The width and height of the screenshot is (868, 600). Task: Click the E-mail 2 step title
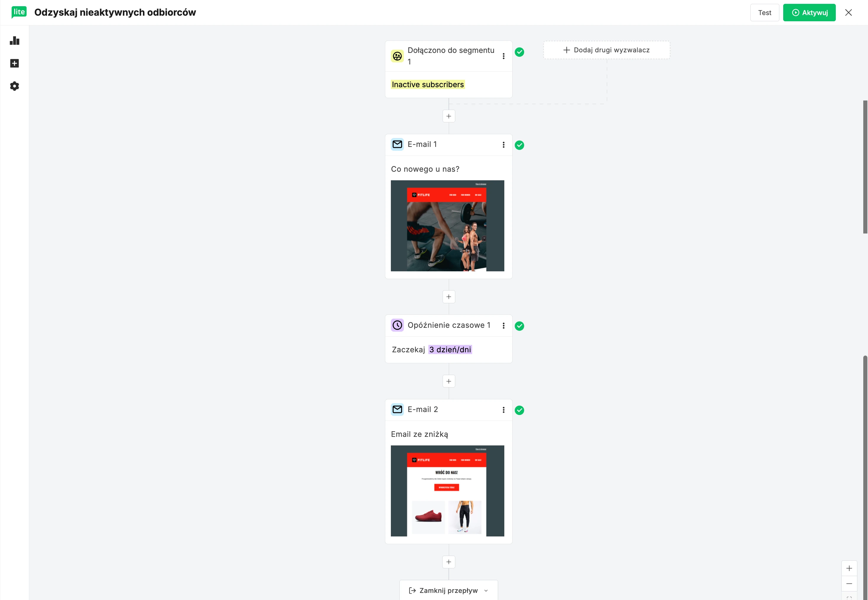pos(423,409)
